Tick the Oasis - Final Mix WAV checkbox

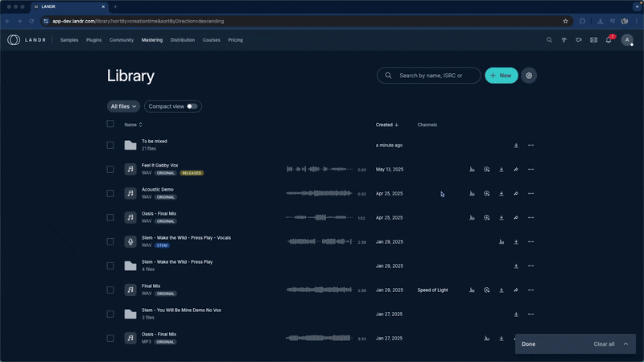click(110, 217)
